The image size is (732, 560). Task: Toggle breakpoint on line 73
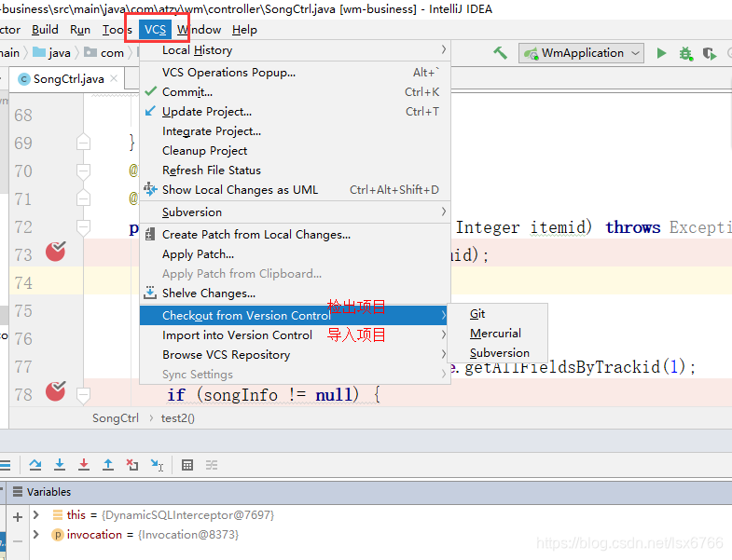point(56,252)
